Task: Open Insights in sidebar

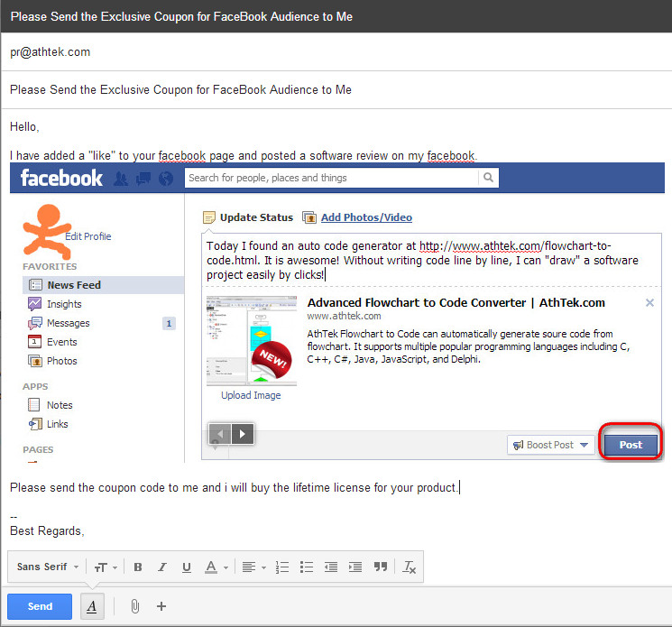Action: point(64,304)
